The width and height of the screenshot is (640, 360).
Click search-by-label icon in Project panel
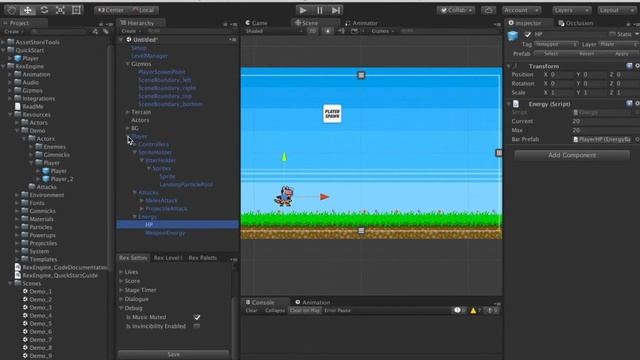click(x=106, y=31)
